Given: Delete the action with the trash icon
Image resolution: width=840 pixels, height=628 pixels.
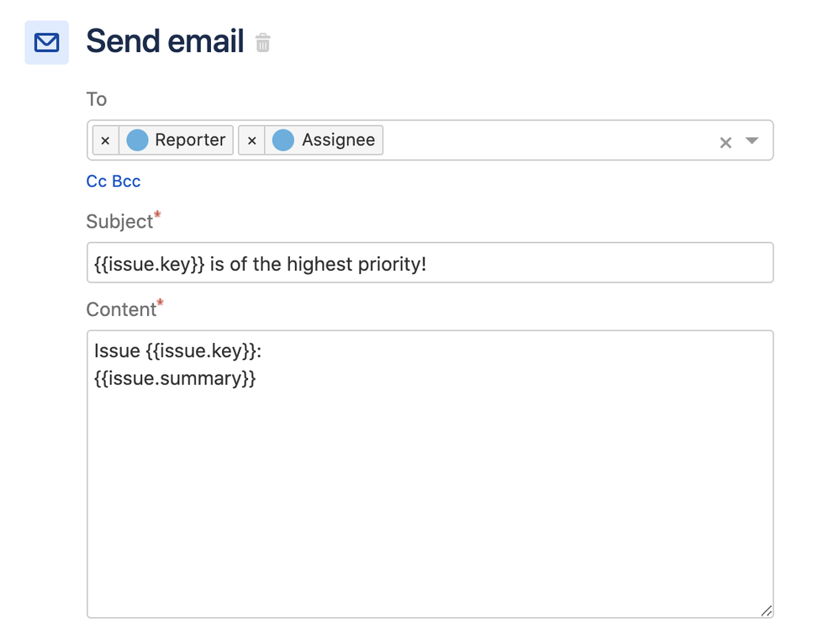Looking at the screenshot, I should (x=262, y=43).
